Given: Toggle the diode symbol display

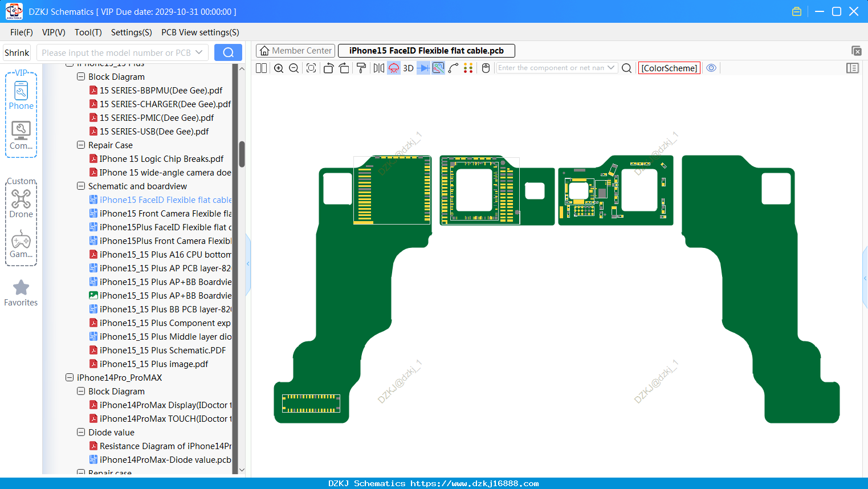Looking at the screenshot, I should 423,68.
